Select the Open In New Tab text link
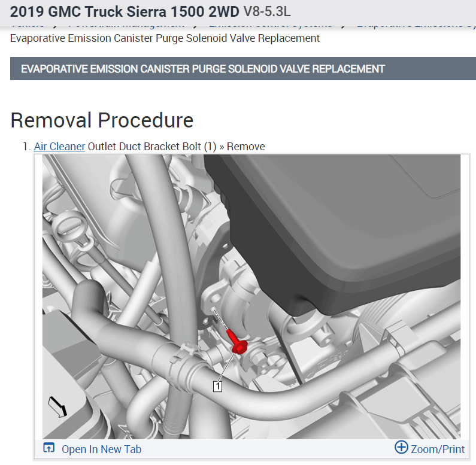 (101, 449)
